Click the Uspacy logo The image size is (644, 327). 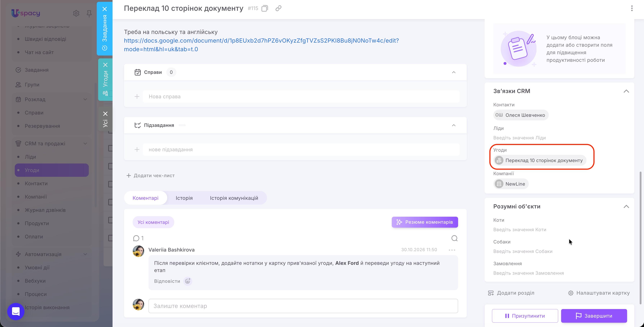tap(26, 13)
